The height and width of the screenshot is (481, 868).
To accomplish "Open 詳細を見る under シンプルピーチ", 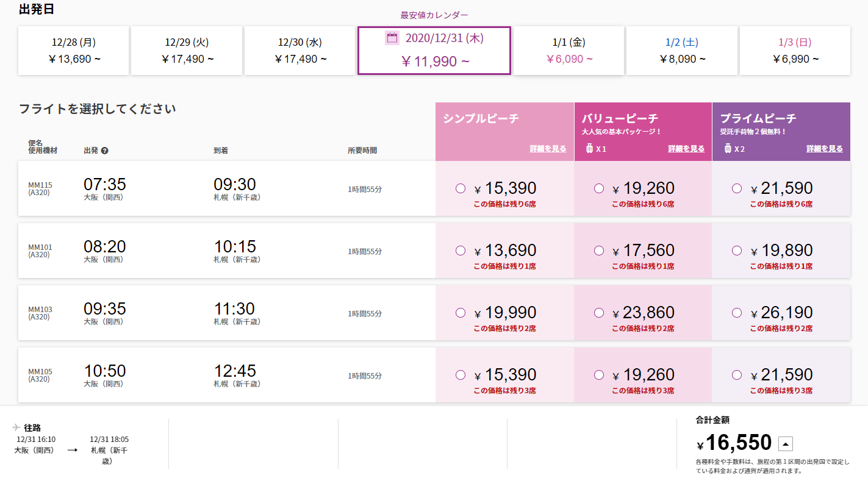I will pos(548,149).
